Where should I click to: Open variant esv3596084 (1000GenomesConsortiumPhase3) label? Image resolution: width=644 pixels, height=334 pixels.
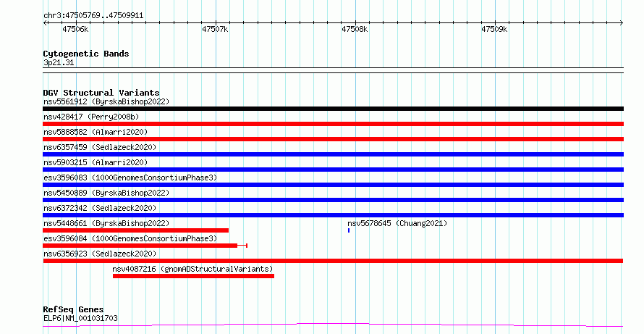coord(130,238)
